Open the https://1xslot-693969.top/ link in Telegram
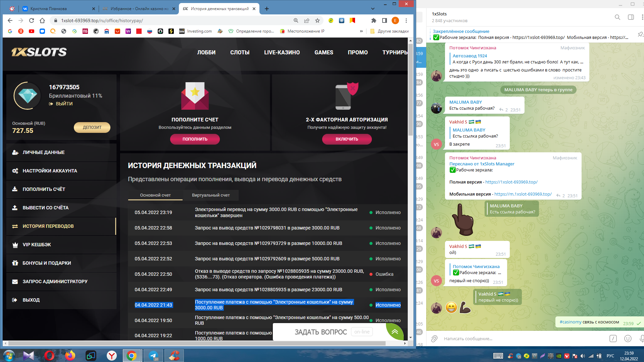This screenshot has width=644, height=362. [x=511, y=182]
